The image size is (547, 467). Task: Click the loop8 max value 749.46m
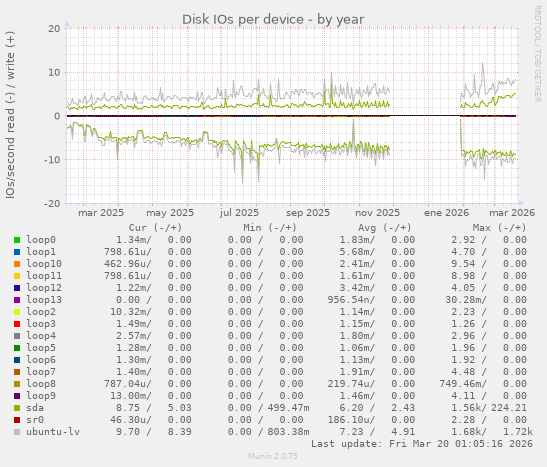tap(463, 384)
